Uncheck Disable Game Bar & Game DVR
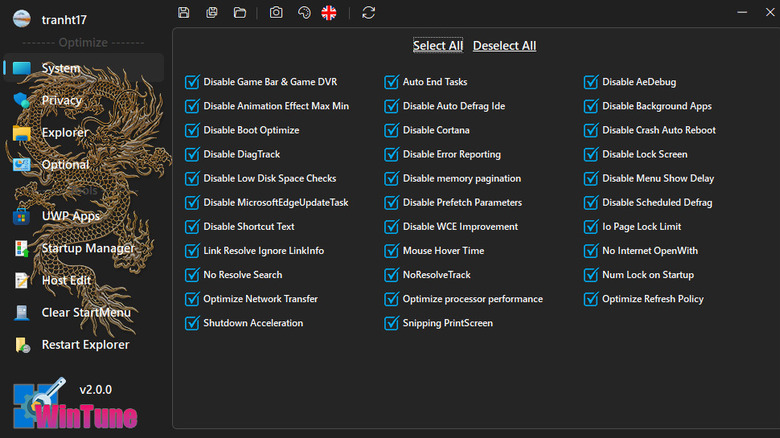The height and width of the screenshot is (438, 780). pyautogui.click(x=192, y=82)
